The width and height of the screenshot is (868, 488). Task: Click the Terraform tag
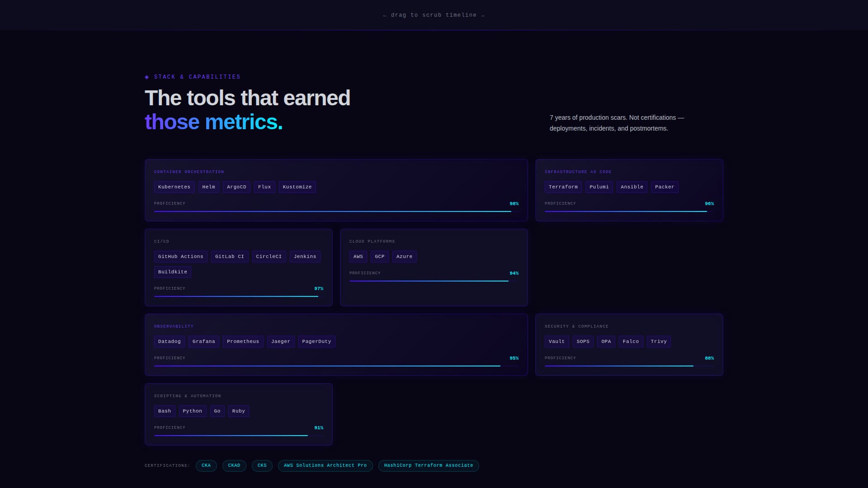tap(563, 187)
